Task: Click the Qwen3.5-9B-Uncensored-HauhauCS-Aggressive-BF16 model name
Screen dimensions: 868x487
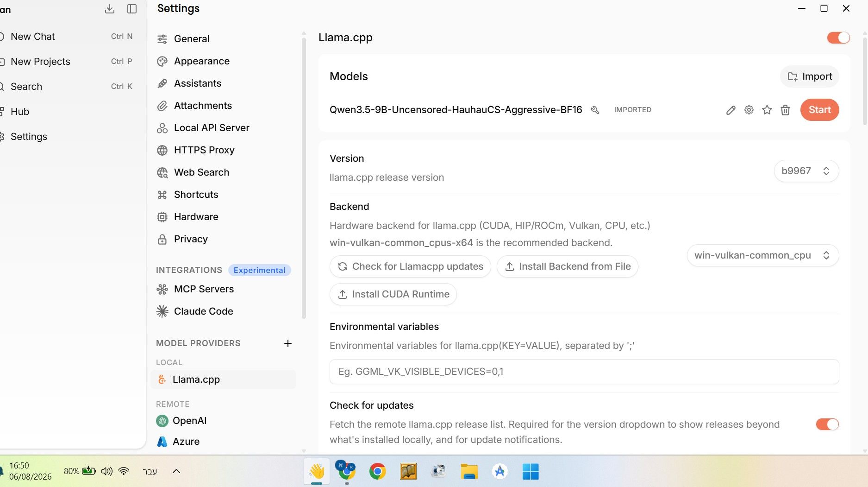Action: [456, 110]
